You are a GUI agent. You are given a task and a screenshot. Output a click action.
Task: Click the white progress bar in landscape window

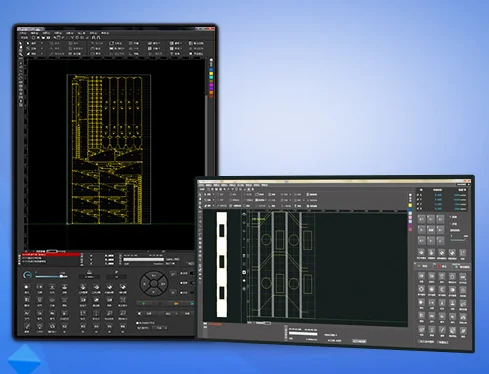coord(303,333)
